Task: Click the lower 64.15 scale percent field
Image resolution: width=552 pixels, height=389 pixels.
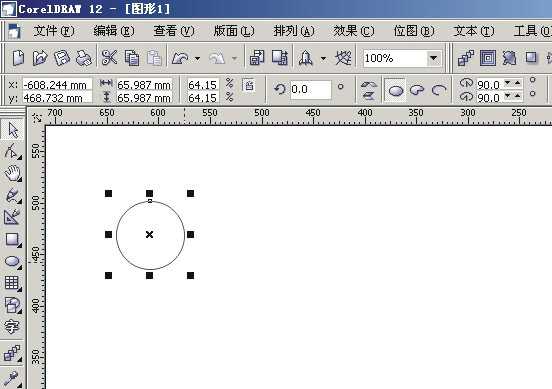Action: pos(202,98)
